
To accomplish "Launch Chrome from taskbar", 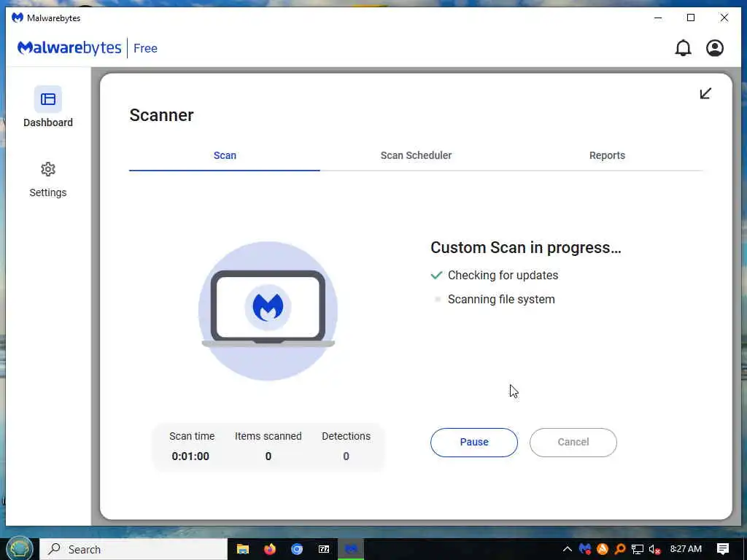I will [297, 549].
